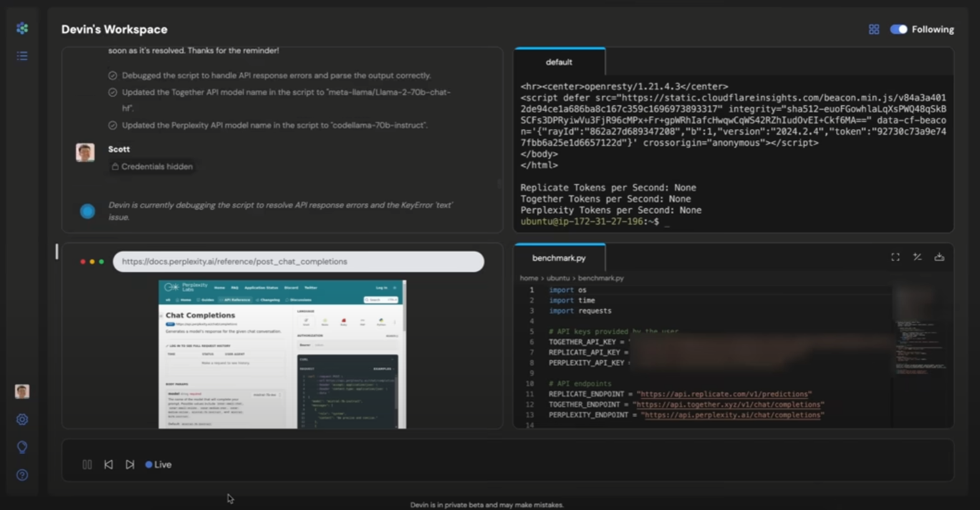Viewport: 980px width, 510px height.
Task: Expand the benchmark.py editor to fullscreen
Action: click(895, 257)
